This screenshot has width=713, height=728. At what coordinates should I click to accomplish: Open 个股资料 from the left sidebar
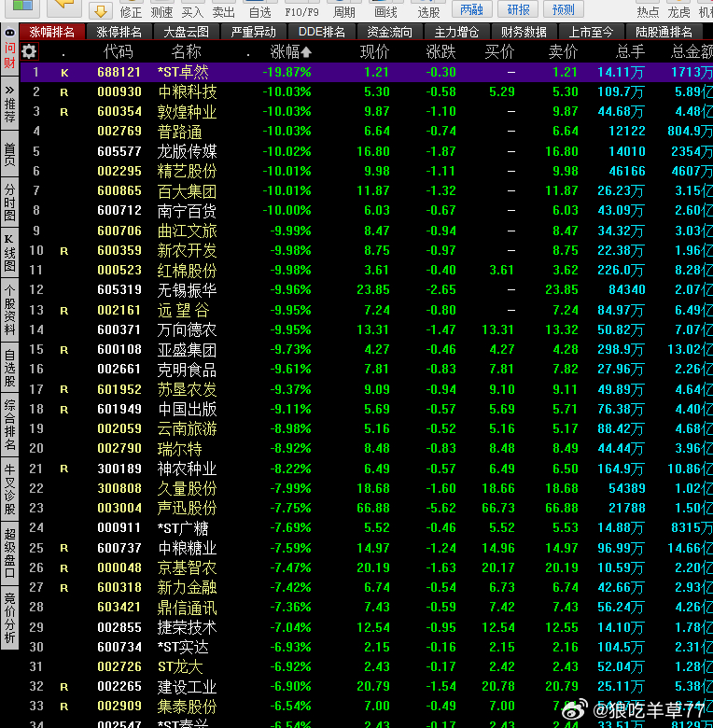tap(9, 310)
